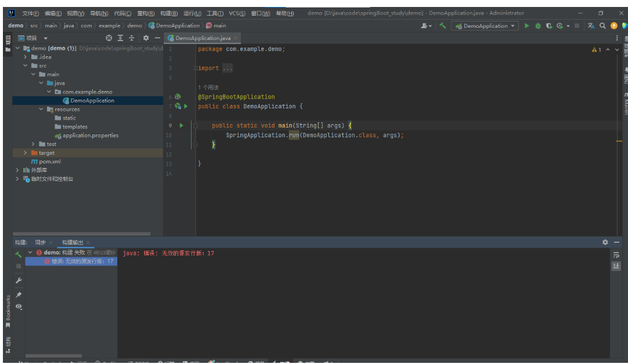Select error row 无效的源发行版: 17
Screen dimensions: 628x364
tap(71, 261)
